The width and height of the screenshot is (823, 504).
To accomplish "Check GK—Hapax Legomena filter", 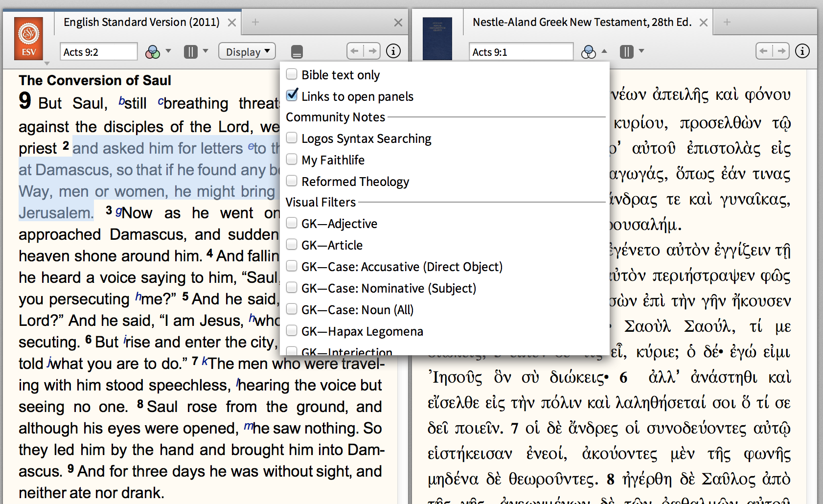I will (x=292, y=330).
